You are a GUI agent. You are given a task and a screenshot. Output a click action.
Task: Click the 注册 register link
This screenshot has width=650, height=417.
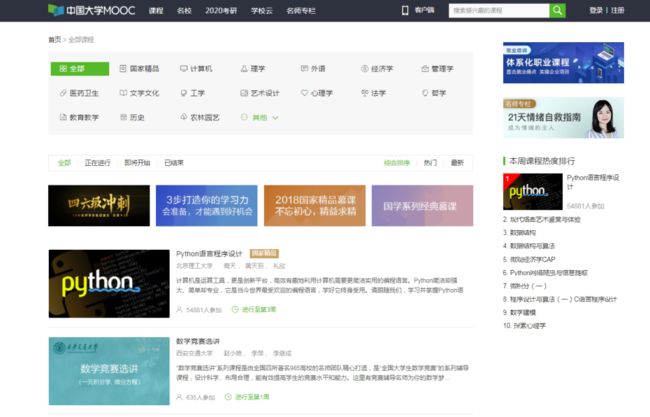(x=617, y=10)
